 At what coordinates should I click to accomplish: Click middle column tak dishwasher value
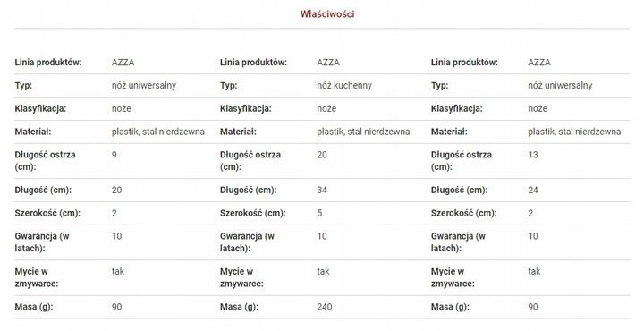tap(323, 271)
